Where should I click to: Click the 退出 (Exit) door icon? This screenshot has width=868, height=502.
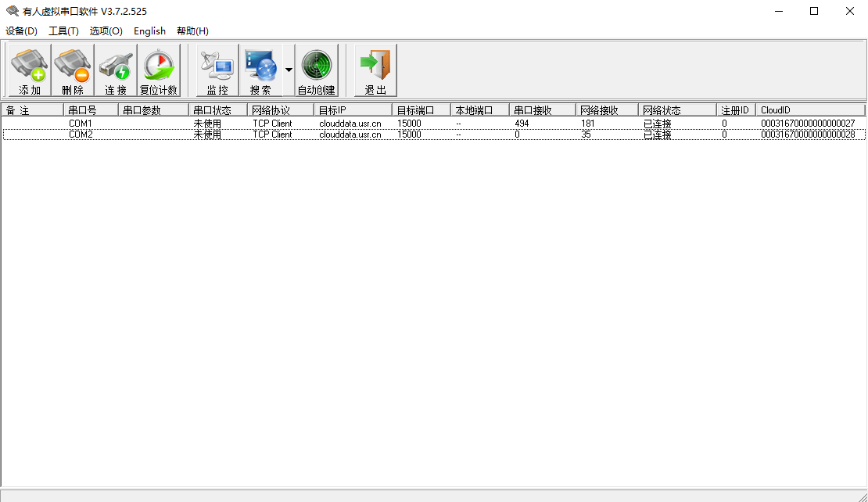tap(375, 70)
